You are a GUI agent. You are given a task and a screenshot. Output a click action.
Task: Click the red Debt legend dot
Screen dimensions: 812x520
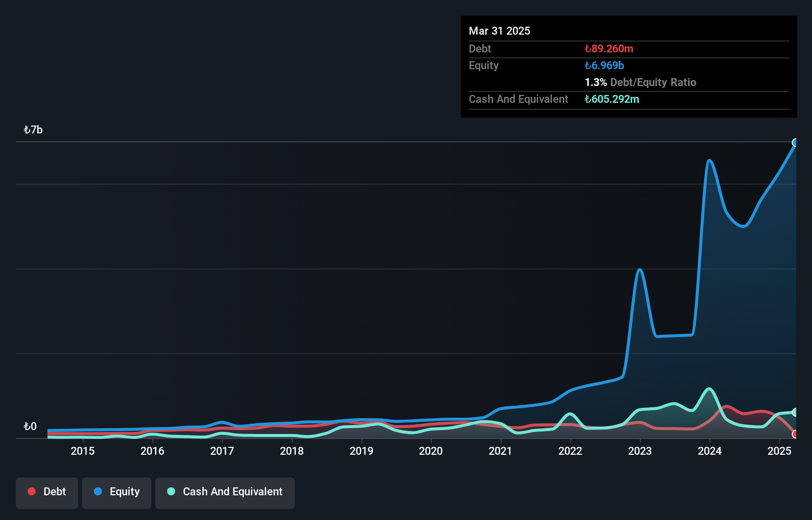(x=32, y=491)
